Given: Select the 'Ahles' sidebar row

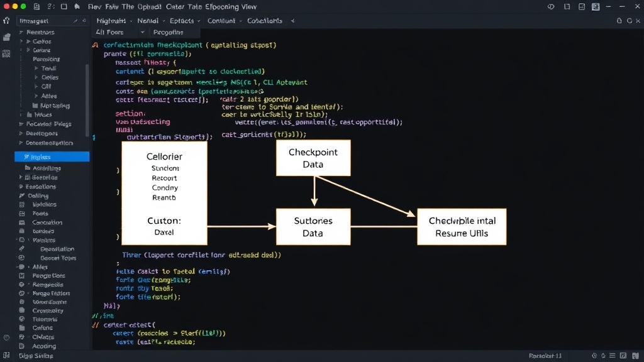Looking at the screenshot, I should (40, 266).
